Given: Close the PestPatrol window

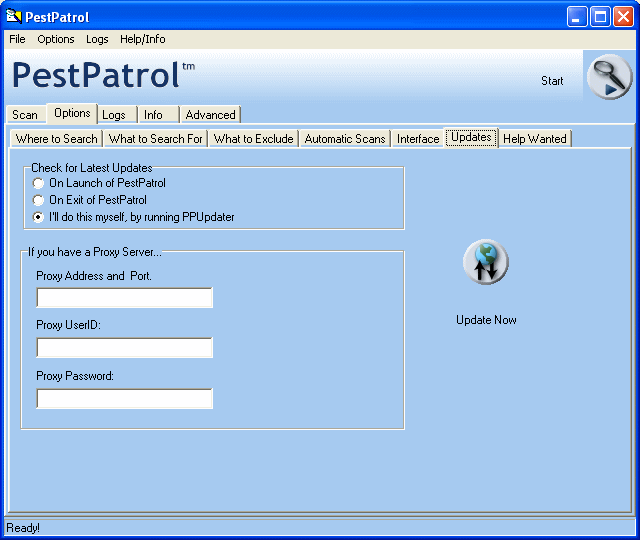Looking at the screenshot, I should [x=623, y=17].
